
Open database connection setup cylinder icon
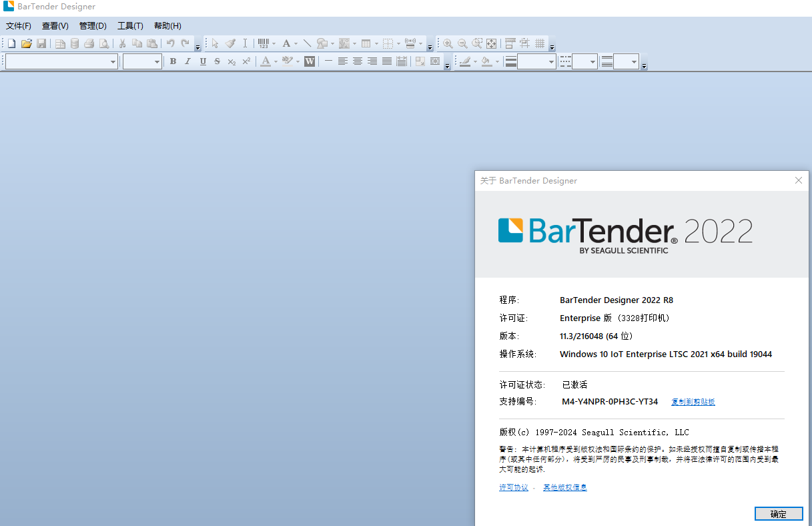[75, 43]
